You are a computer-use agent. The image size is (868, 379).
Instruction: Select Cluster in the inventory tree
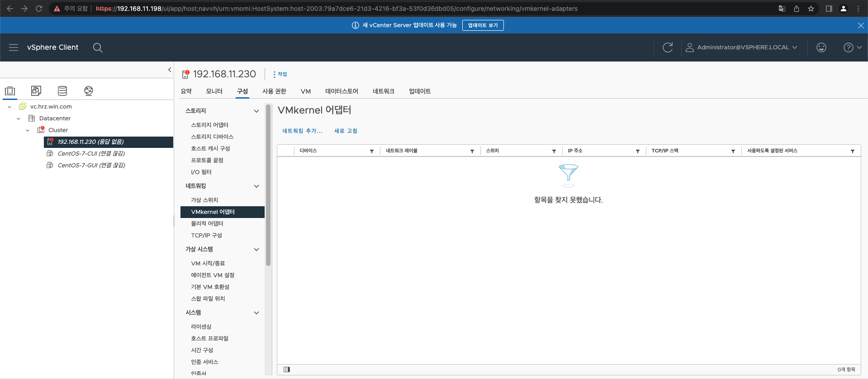point(58,130)
